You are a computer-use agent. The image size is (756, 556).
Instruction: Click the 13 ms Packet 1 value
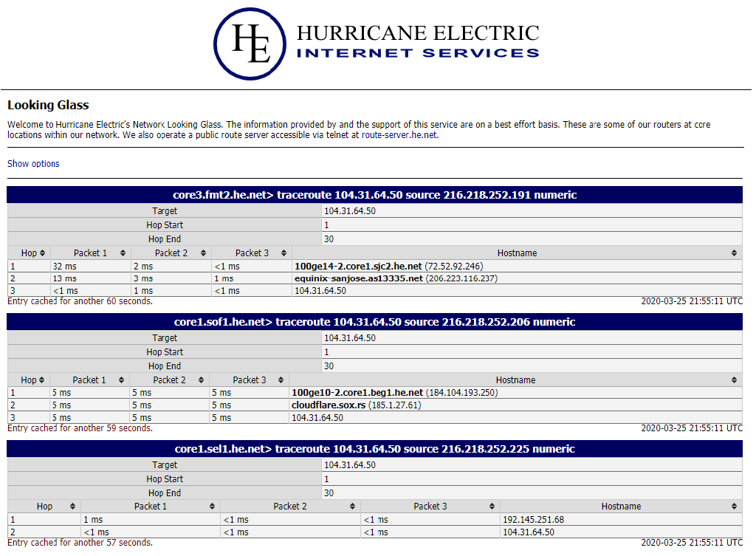pyautogui.click(x=65, y=278)
